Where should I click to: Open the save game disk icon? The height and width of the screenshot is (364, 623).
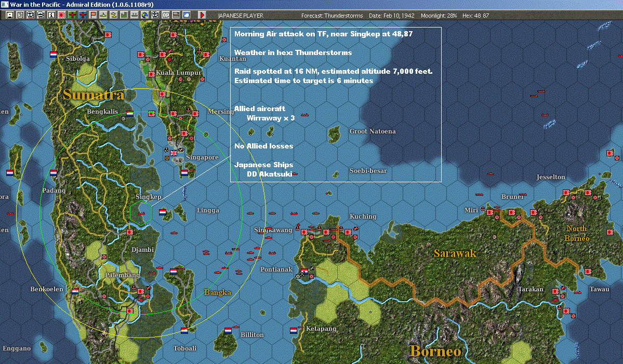pyautogui.click(x=9, y=15)
